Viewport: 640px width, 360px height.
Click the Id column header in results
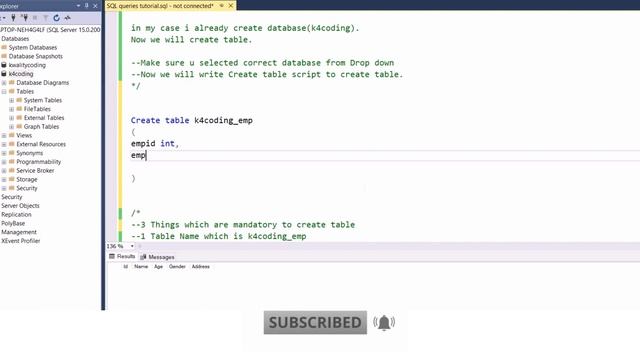(x=126, y=267)
